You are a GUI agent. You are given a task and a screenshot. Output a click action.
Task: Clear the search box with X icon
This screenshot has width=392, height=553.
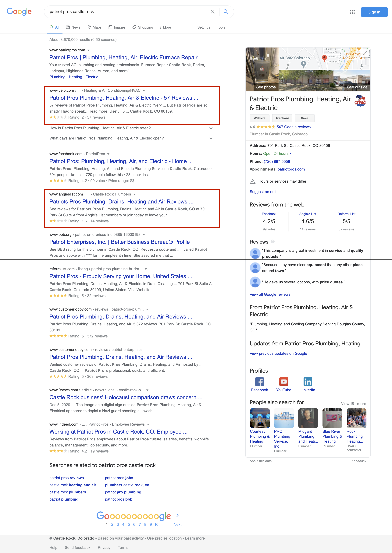click(x=212, y=12)
